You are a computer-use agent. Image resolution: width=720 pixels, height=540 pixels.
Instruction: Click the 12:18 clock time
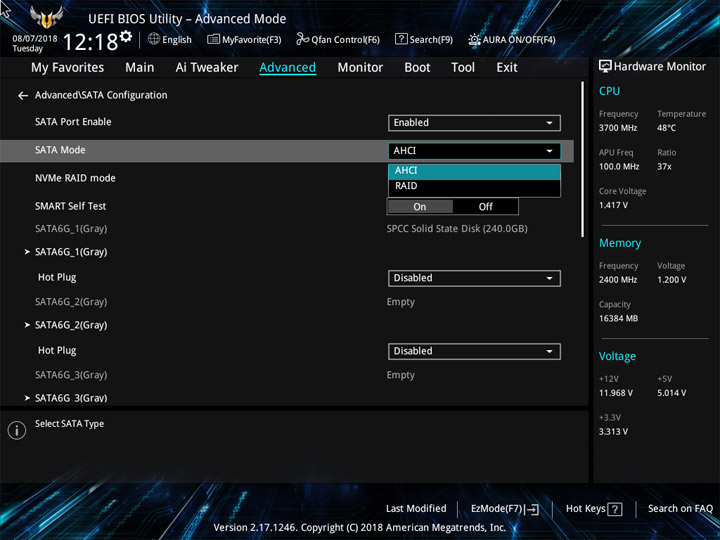(x=90, y=42)
